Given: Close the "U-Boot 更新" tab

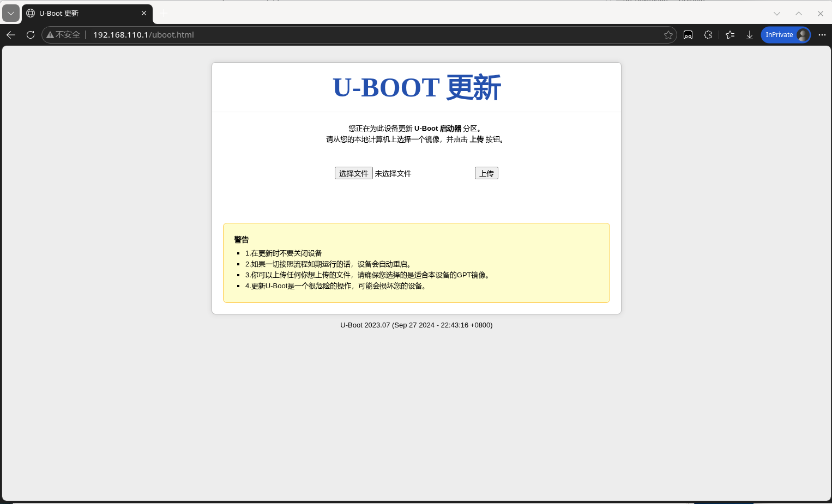Looking at the screenshot, I should [143, 13].
